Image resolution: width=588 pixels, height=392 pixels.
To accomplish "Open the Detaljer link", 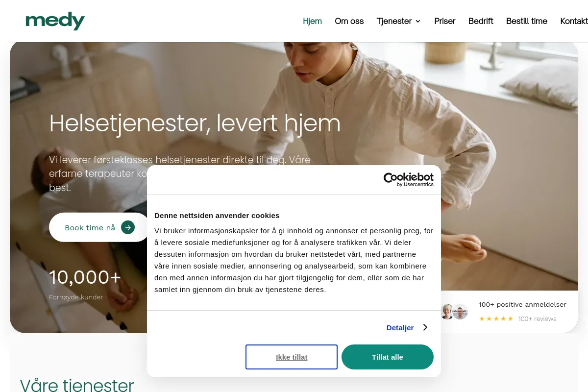I will (400, 327).
